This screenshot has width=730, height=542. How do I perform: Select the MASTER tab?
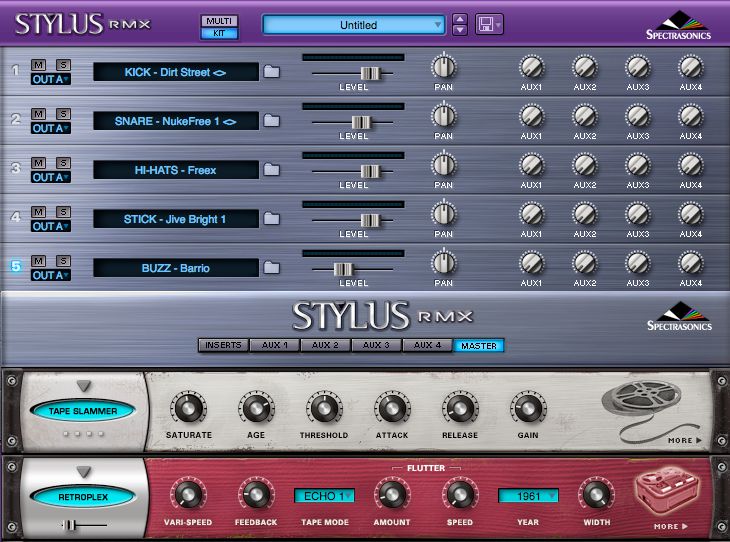point(479,346)
